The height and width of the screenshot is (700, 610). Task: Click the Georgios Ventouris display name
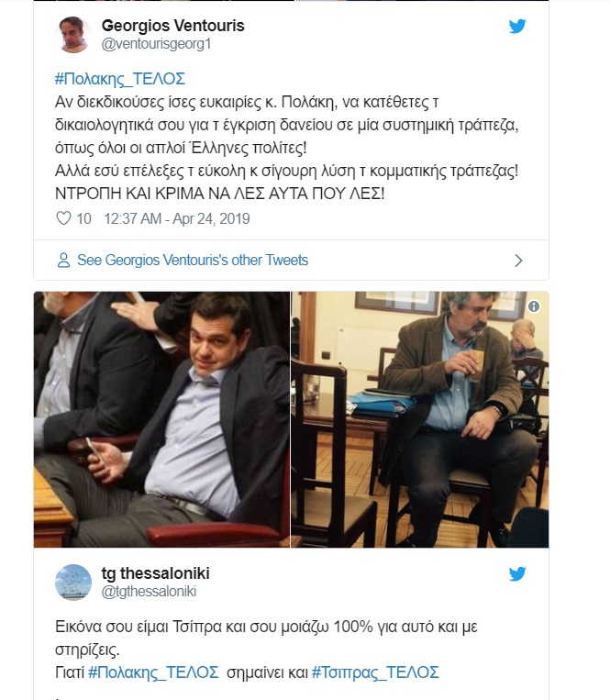tap(172, 25)
